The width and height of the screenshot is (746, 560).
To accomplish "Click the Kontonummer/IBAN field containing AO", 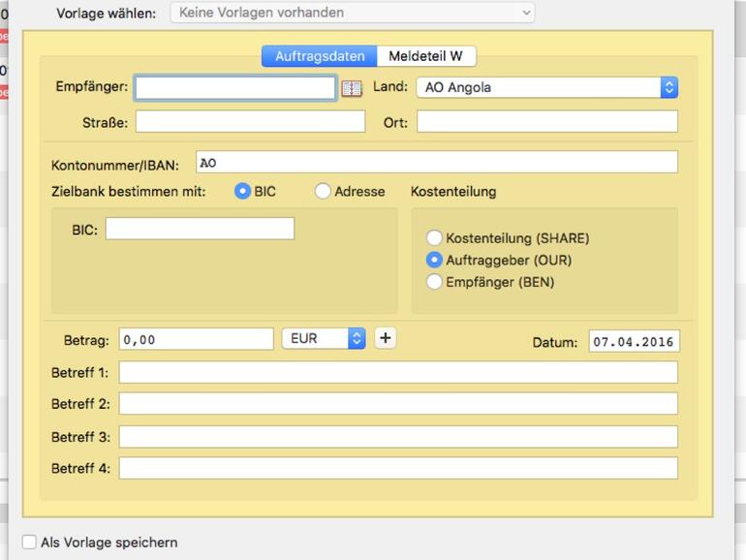I will pyautogui.click(x=437, y=162).
